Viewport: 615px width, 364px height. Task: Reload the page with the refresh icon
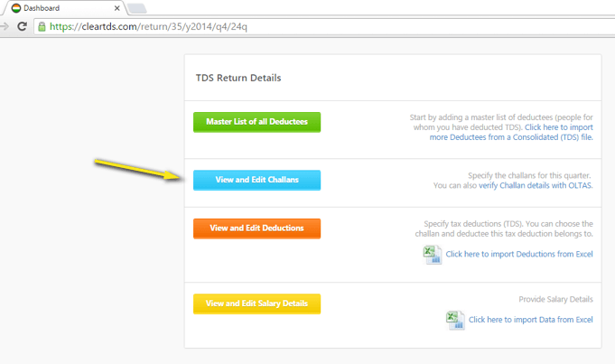tap(22, 26)
